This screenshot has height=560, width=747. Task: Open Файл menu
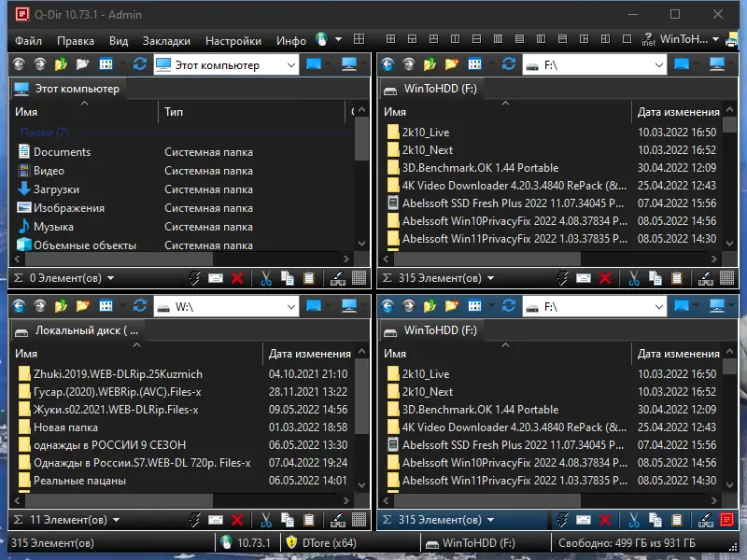(x=28, y=41)
